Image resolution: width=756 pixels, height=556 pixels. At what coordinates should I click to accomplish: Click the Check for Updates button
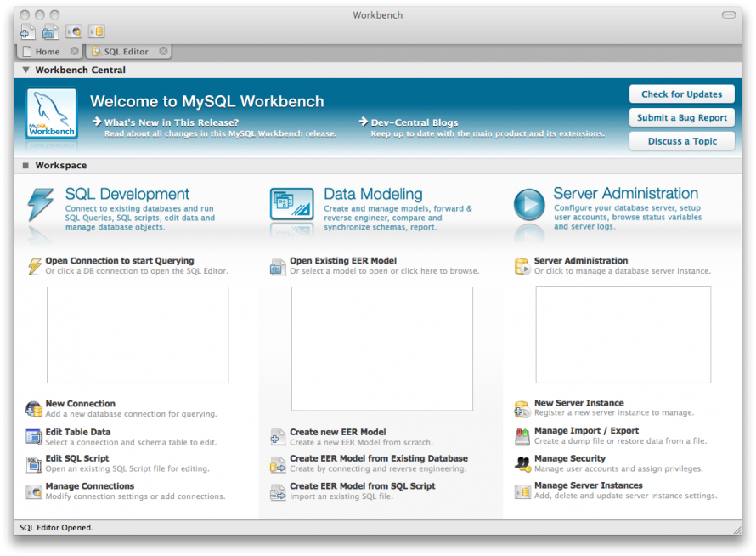(681, 94)
